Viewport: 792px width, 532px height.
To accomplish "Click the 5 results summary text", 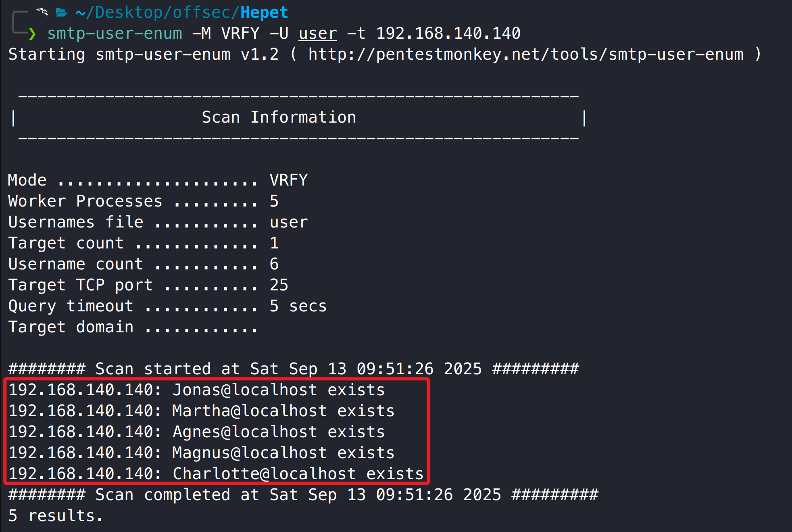I will click(56, 516).
